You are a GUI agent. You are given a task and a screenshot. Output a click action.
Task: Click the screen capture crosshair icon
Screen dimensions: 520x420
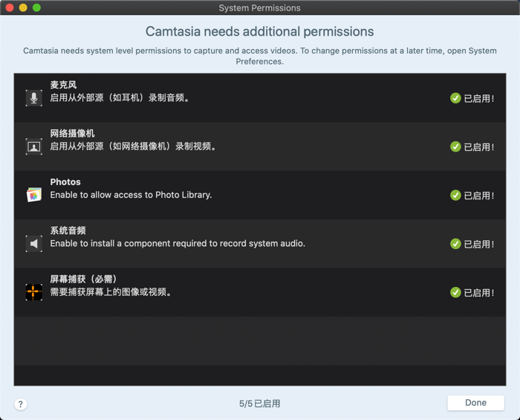coord(34,292)
